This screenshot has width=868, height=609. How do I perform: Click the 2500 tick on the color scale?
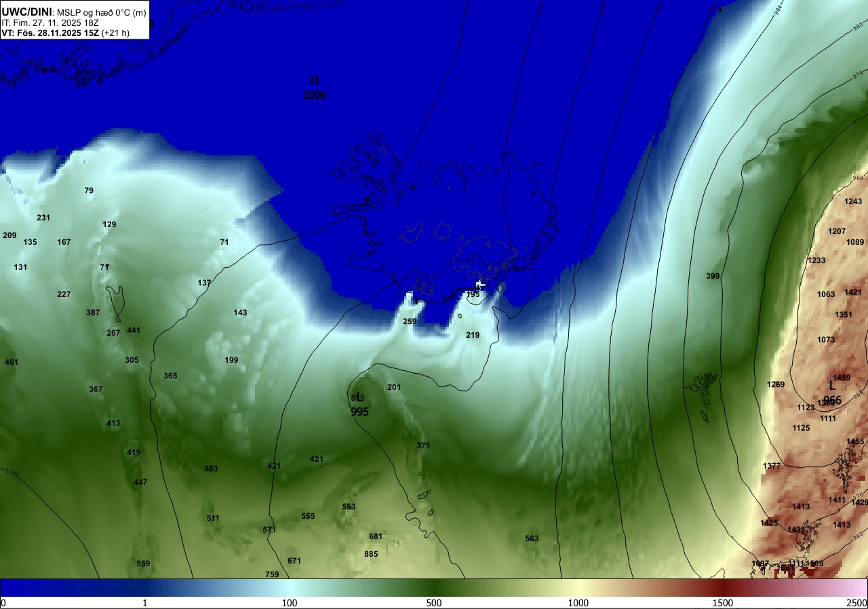click(x=857, y=603)
